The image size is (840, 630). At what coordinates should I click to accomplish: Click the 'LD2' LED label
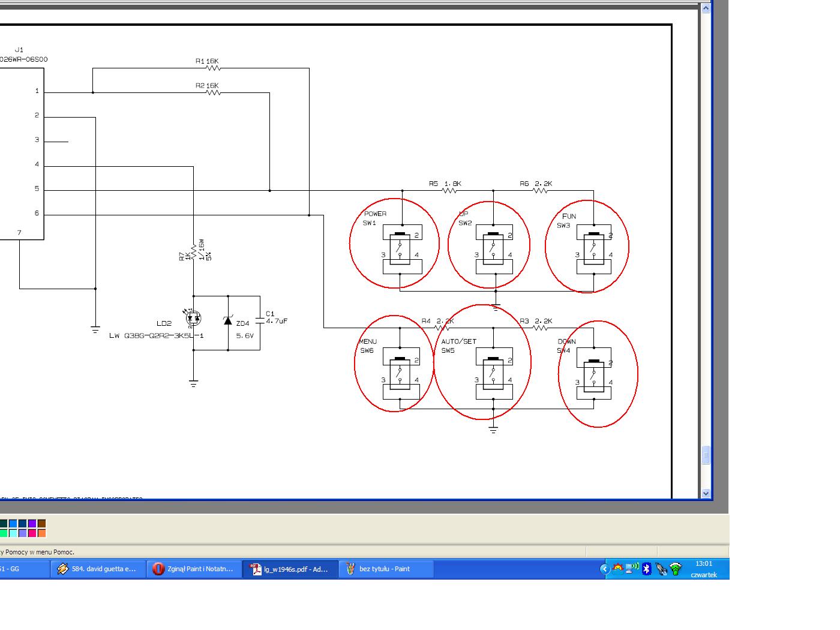pyautogui.click(x=164, y=324)
